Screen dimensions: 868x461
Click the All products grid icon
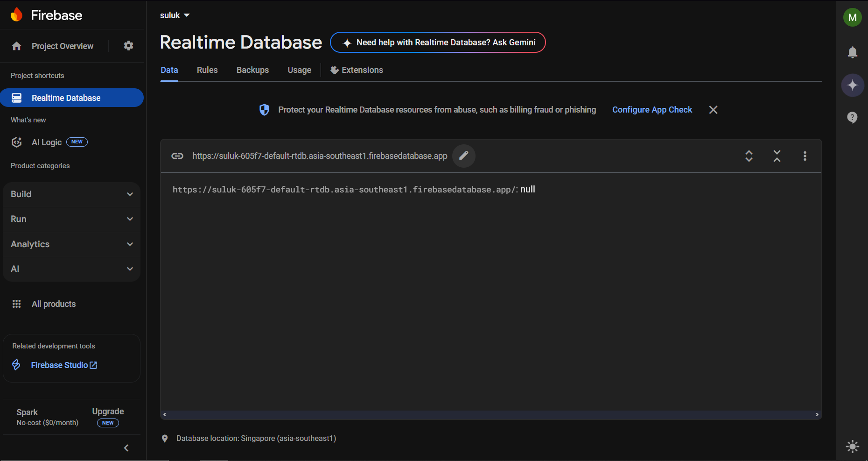click(x=17, y=304)
